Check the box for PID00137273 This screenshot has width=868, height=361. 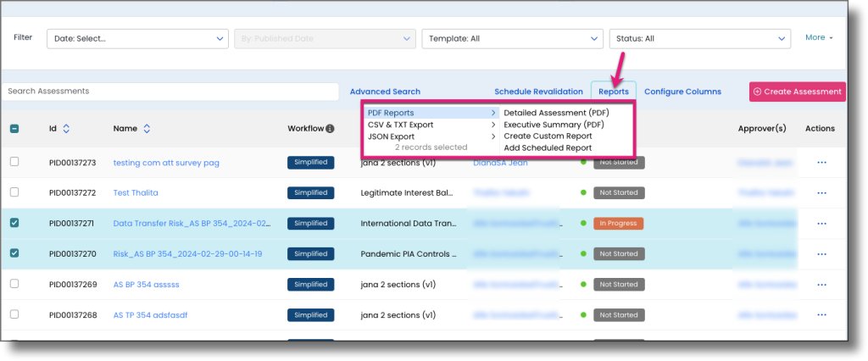(x=14, y=162)
